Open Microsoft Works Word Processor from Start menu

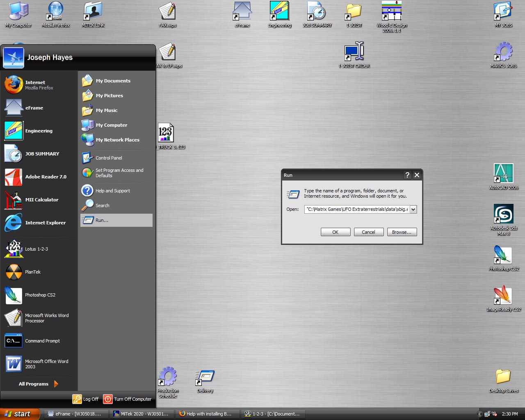click(39, 318)
